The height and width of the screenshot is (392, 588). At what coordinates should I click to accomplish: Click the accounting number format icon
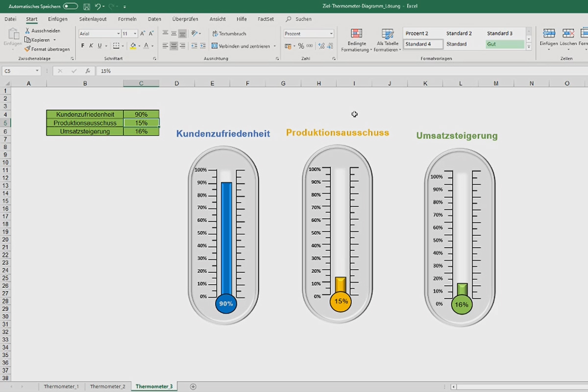coord(288,46)
